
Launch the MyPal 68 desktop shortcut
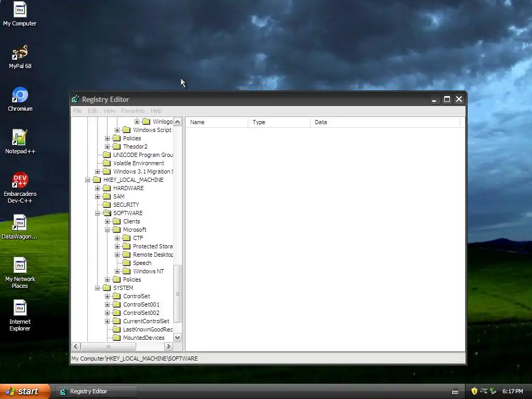coord(20,57)
